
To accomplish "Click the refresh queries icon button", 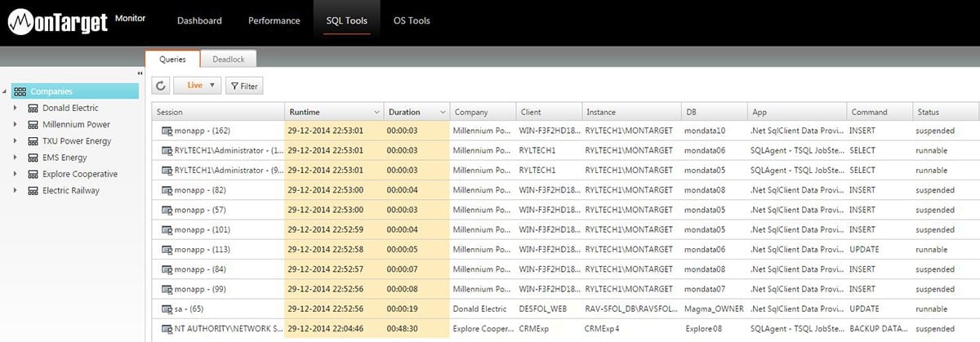I will click(161, 85).
